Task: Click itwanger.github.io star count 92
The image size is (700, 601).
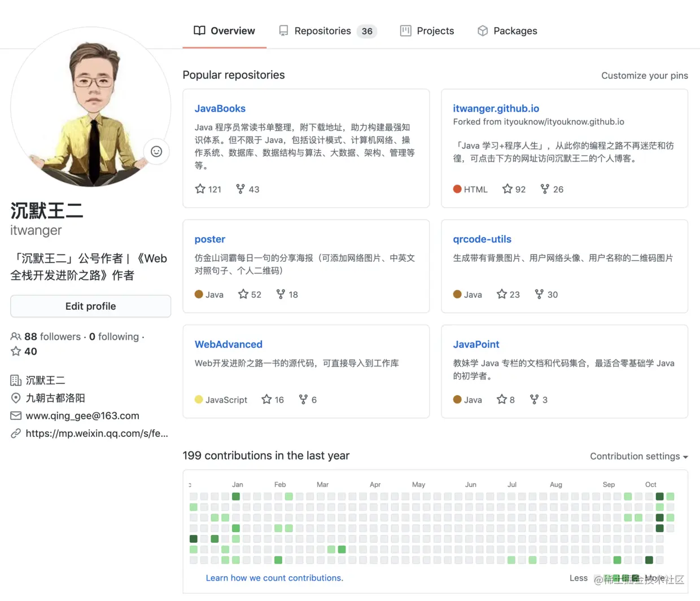Action: tap(514, 189)
